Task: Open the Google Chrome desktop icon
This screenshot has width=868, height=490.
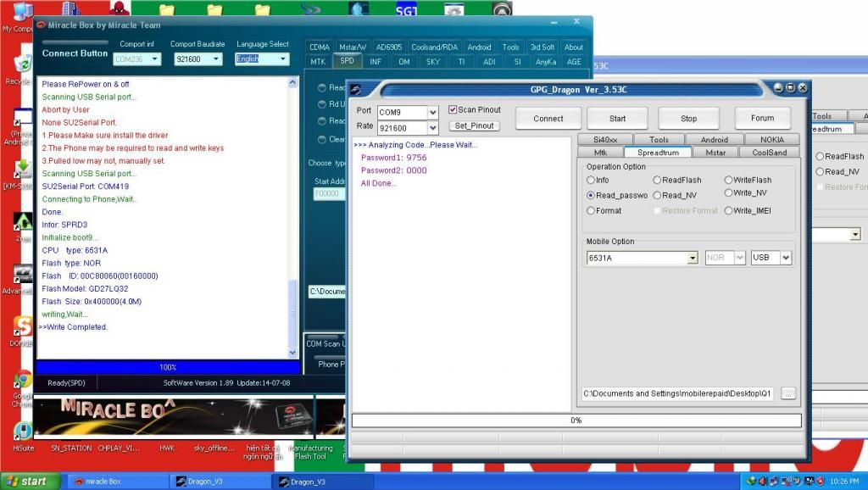Action: [22, 387]
